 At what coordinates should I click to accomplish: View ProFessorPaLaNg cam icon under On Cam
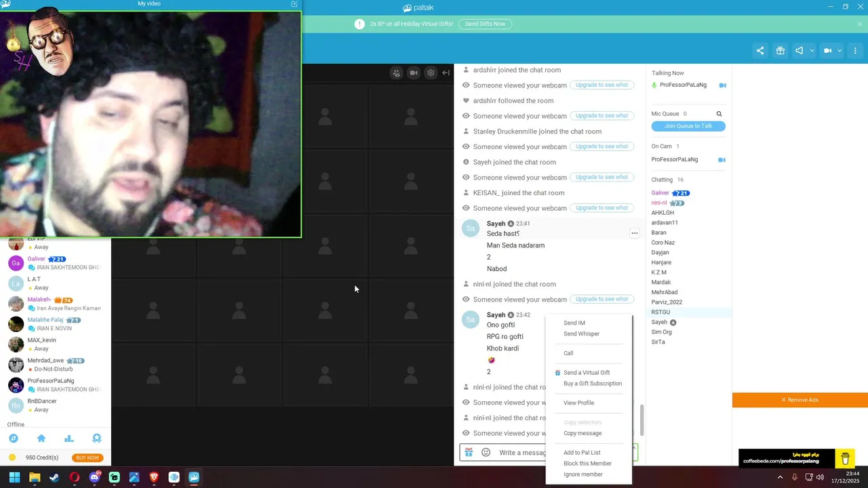click(722, 160)
